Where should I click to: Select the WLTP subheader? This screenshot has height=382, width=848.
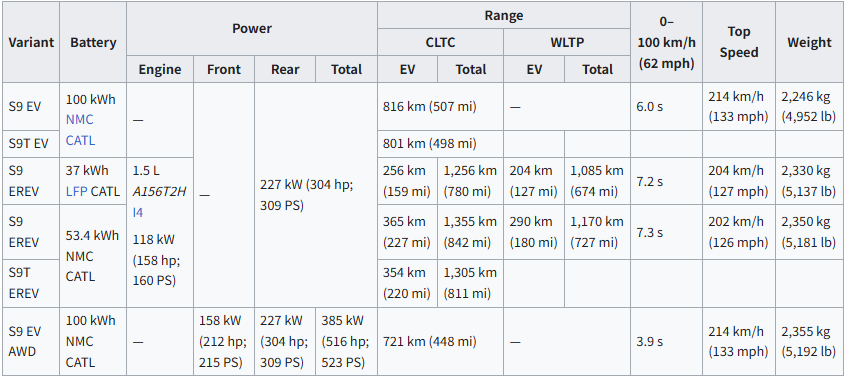click(567, 42)
